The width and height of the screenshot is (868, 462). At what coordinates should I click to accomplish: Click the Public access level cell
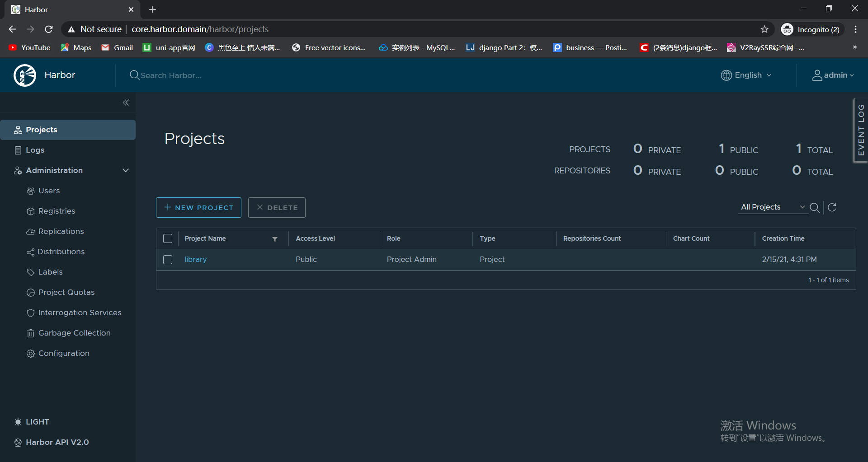(306, 259)
